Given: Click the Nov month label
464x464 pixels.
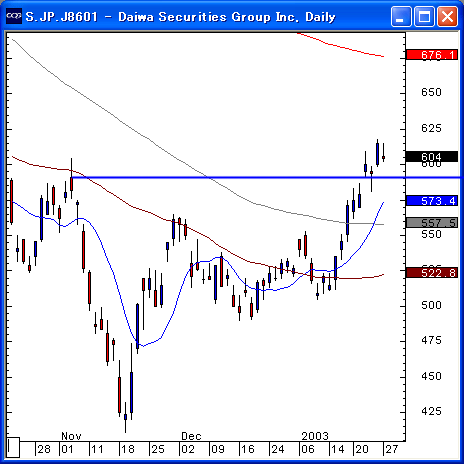Looking at the screenshot, I should click(x=71, y=436).
